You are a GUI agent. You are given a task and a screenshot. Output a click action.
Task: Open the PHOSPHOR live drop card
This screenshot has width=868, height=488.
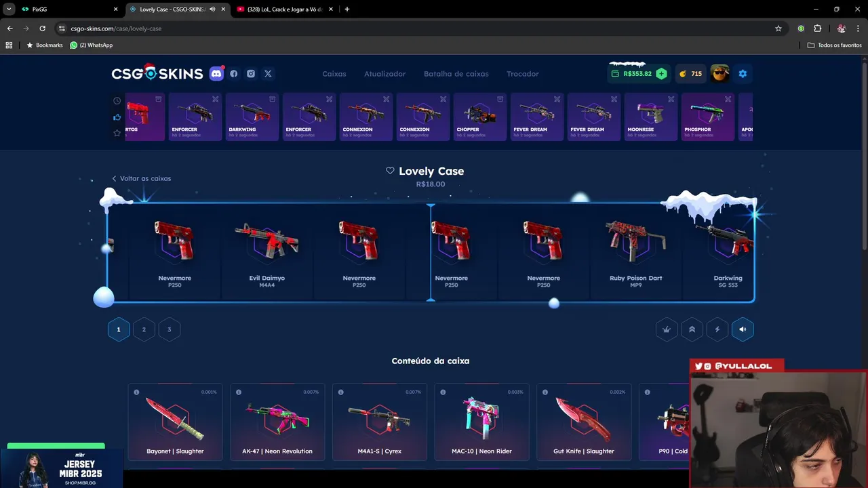[707, 117]
